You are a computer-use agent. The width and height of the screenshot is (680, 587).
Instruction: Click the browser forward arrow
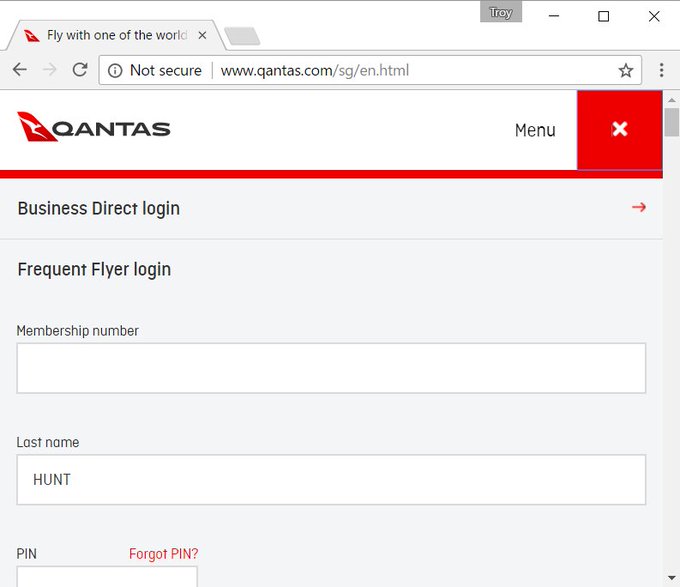pos(50,69)
